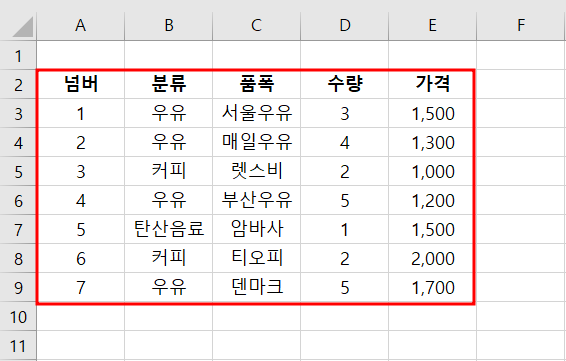This screenshot has height=361, width=566.
Task: Select 1,500 price in row 3
Action: point(432,113)
